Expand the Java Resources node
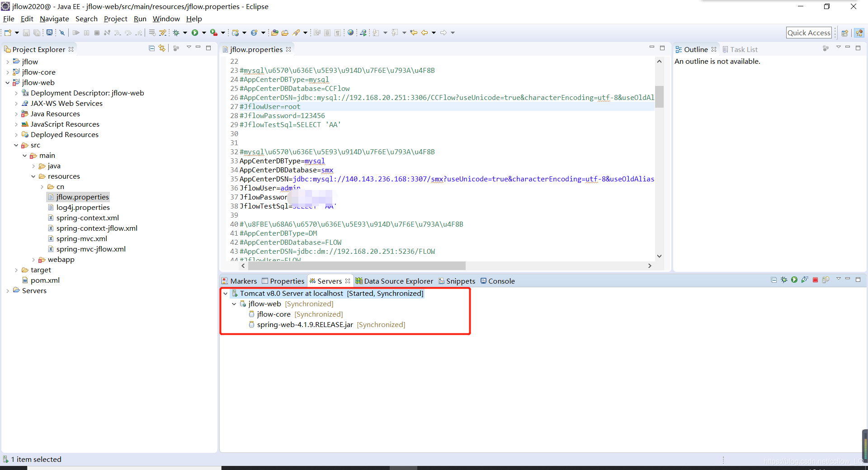868x470 pixels. (16, 114)
